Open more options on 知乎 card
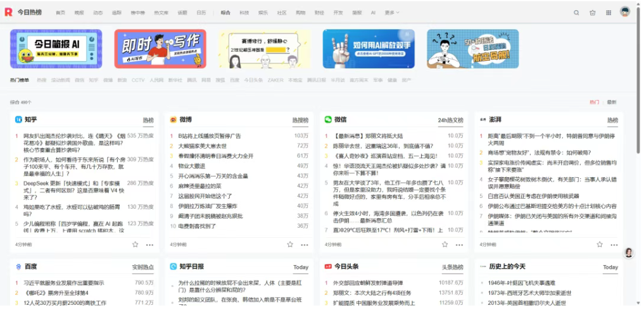The height and width of the screenshot is (315, 644). point(149,245)
